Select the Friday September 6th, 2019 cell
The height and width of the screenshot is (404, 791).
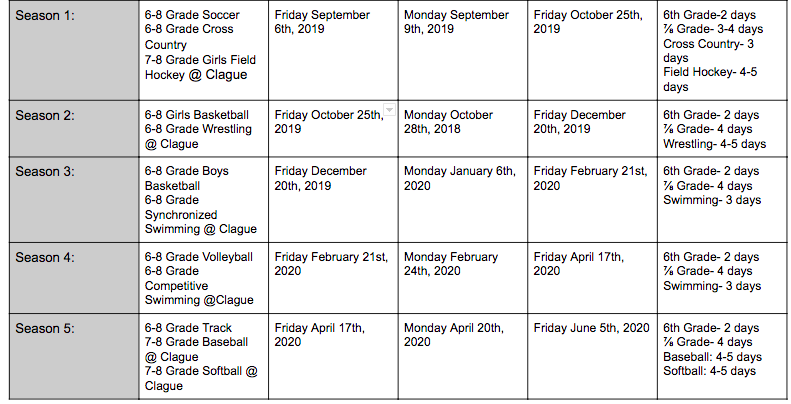[333, 50]
